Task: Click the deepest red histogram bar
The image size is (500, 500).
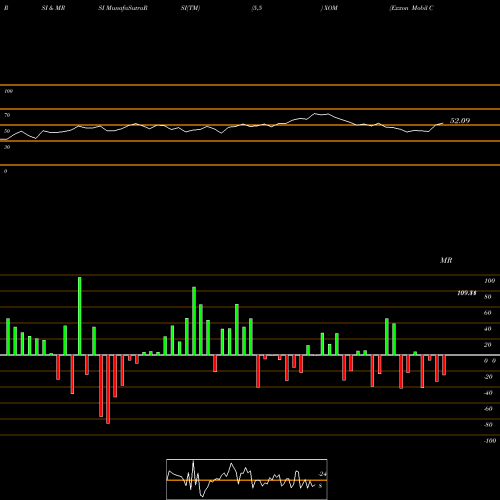Action: point(108,389)
